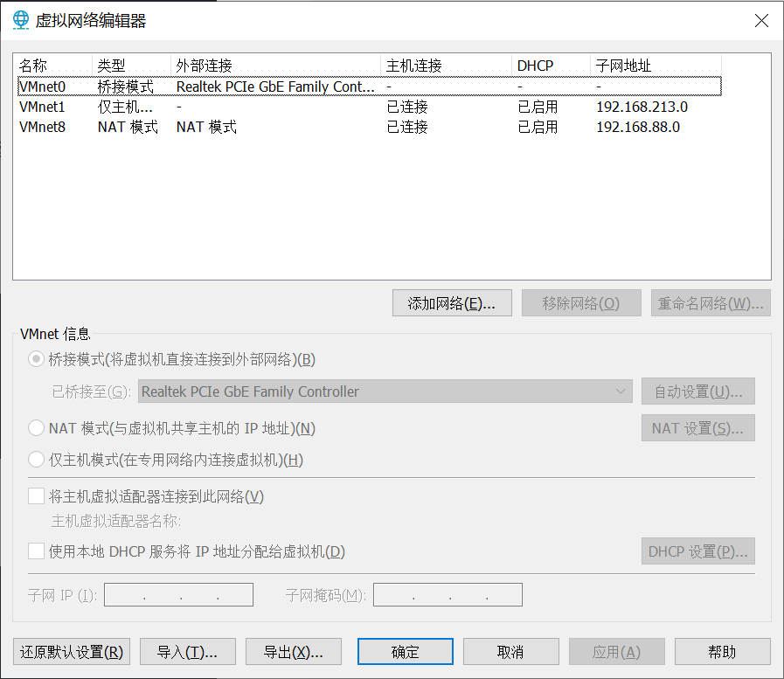Image resolution: width=784 pixels, height=679 pixels.
Task: Click the 名称 column header
Action: pos(52,66)
